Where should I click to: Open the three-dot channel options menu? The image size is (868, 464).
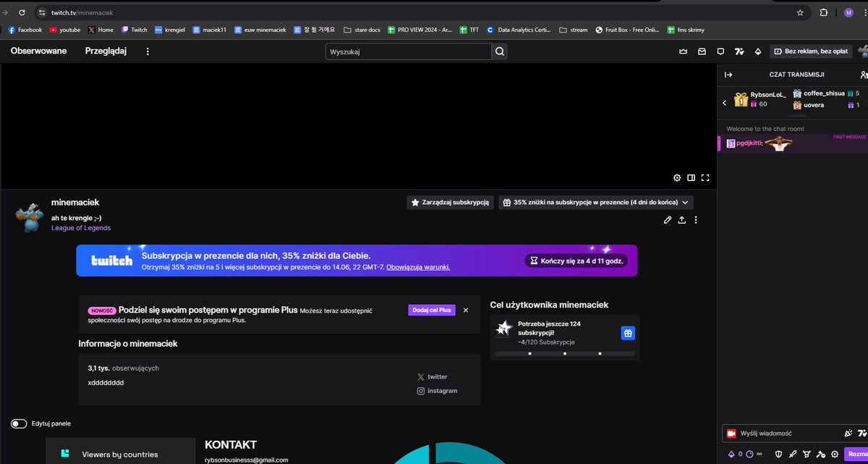[x=695, y=220]
